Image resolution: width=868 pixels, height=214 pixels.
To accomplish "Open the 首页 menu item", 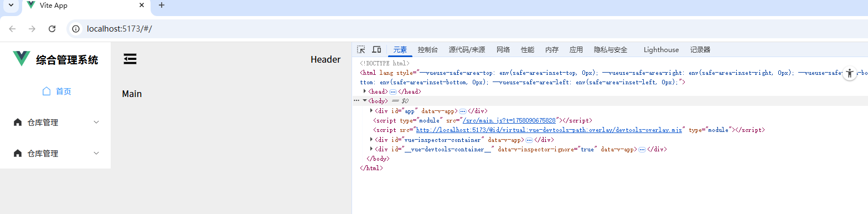I will 55,91.
